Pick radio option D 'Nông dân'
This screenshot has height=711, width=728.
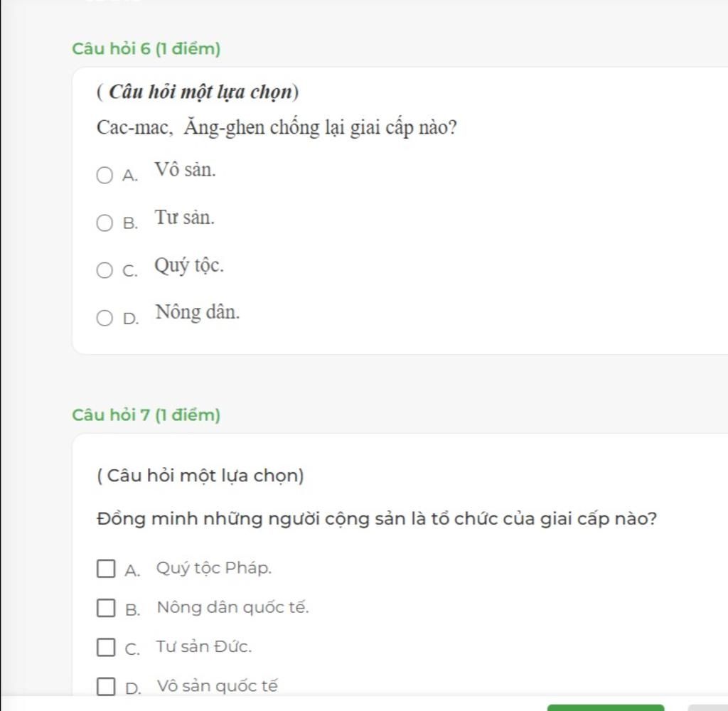[105, 317]
